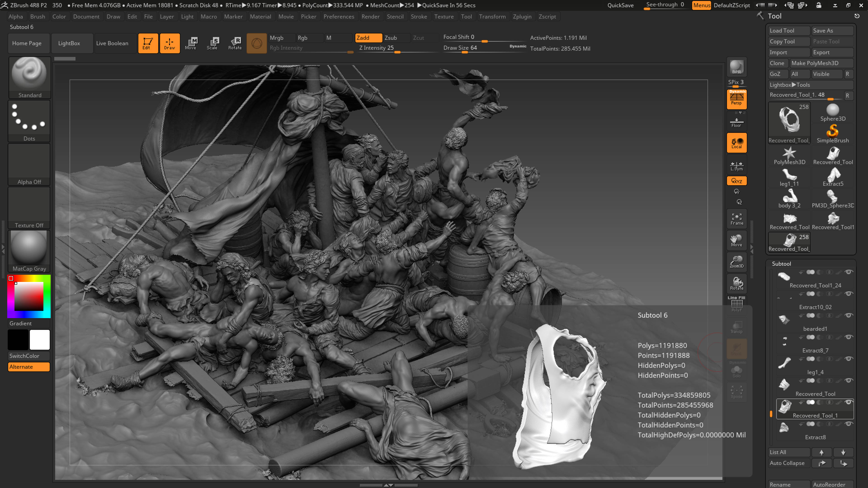This screenshot has width=868, height=488.
Task: Hide the bearded1 subtool using eye icon
Action: pyautogui.click(x=849, y=316)
